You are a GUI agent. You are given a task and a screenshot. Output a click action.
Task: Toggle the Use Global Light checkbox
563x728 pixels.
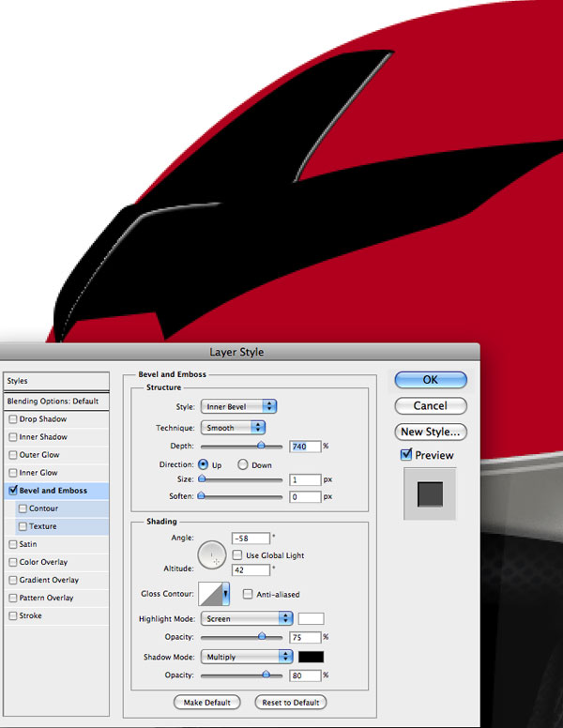(x=237, y=554)
